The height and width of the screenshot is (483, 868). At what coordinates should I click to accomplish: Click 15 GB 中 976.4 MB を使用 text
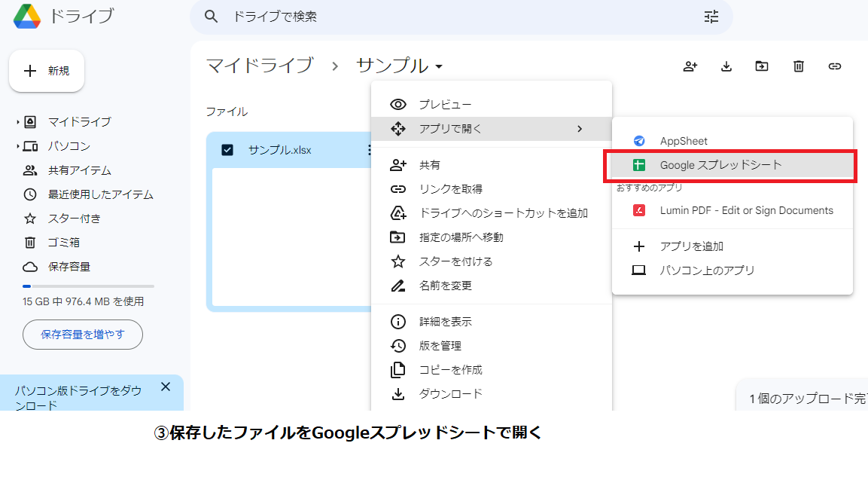(x=83, y=302)
